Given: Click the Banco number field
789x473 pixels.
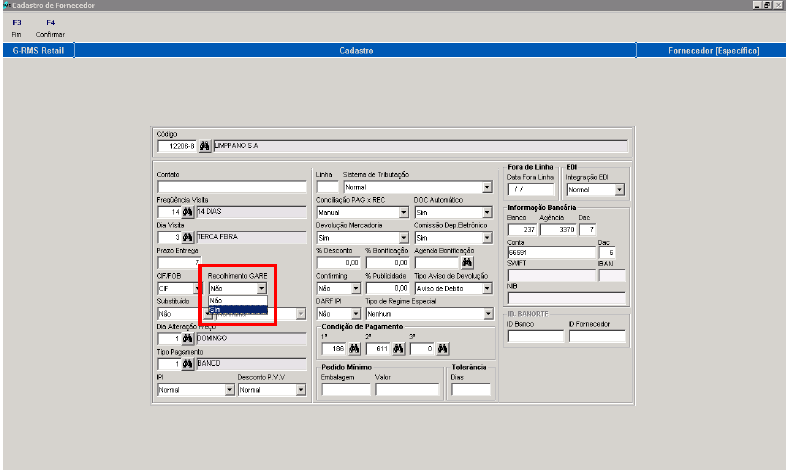Looking at the screenshot, I should point(522,229).
